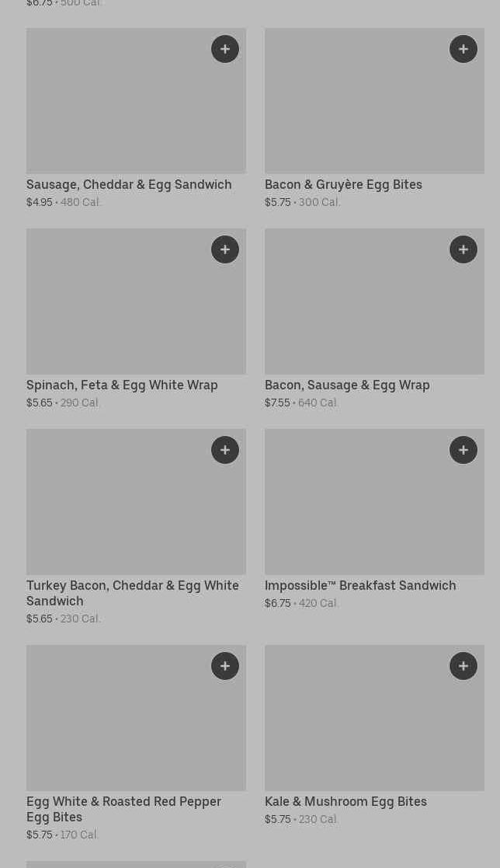Select Spinach, Feta & Egg White Wrap name
Image resolution: width=500 pixels, height=868 pixels.
122,385
